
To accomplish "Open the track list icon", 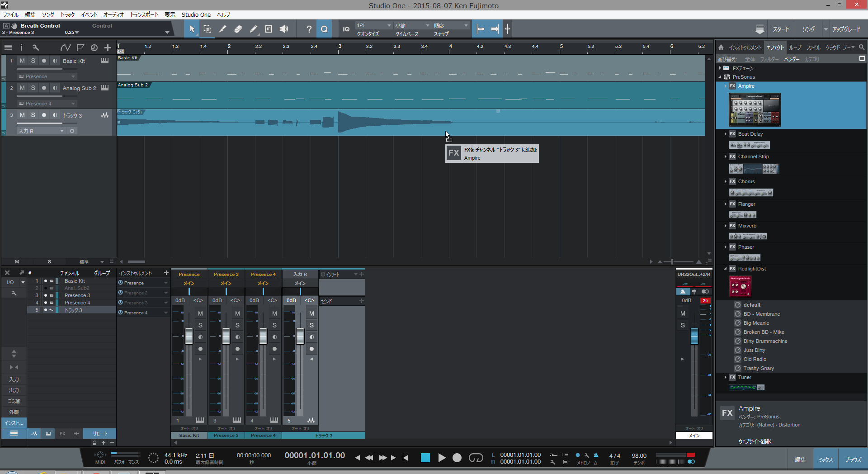I will [x=8, y=47].
